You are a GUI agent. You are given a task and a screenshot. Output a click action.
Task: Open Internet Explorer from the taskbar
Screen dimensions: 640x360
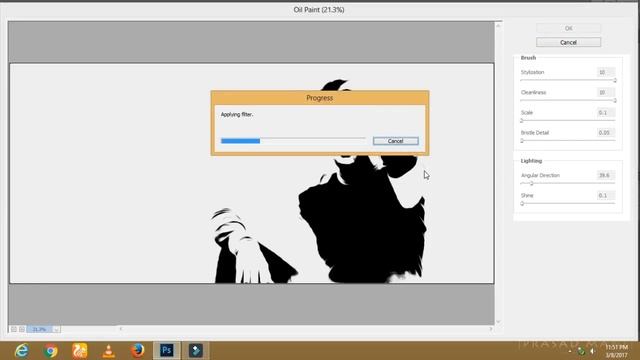(21, 351)
